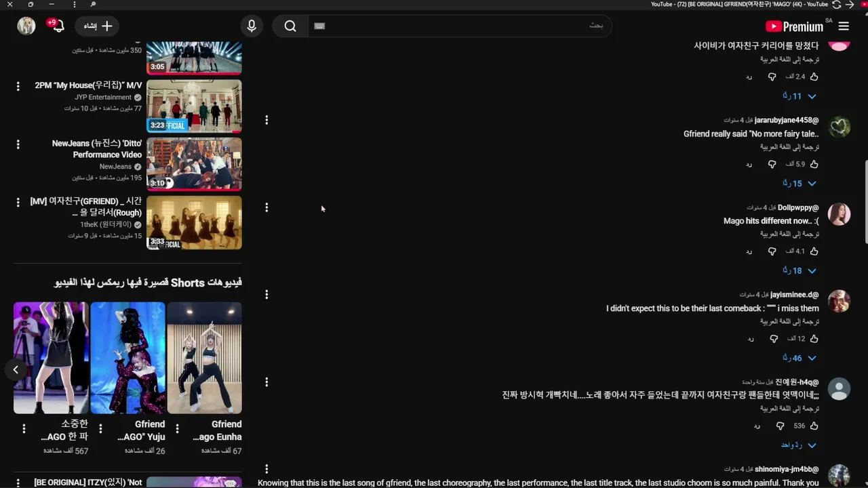The width and height of the screenshot is (868, 488).
Task: Open @jararubyjane4458 channel name
Action: tap(787, 120)
